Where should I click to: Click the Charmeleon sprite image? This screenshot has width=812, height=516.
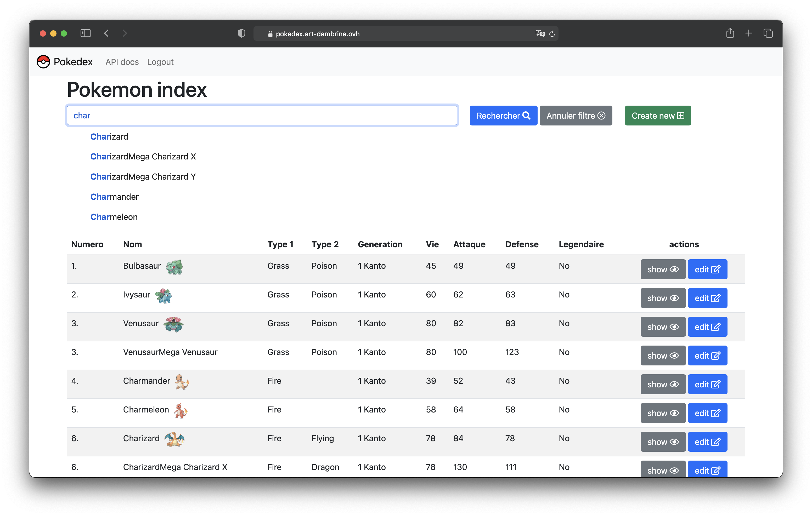click(x=181, y=410)
